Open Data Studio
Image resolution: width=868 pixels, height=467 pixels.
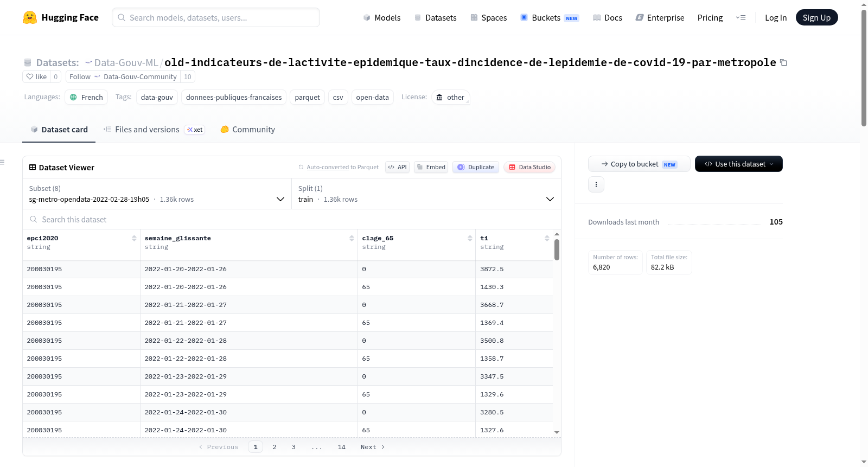pyautogui.click(x=529, y=167)
